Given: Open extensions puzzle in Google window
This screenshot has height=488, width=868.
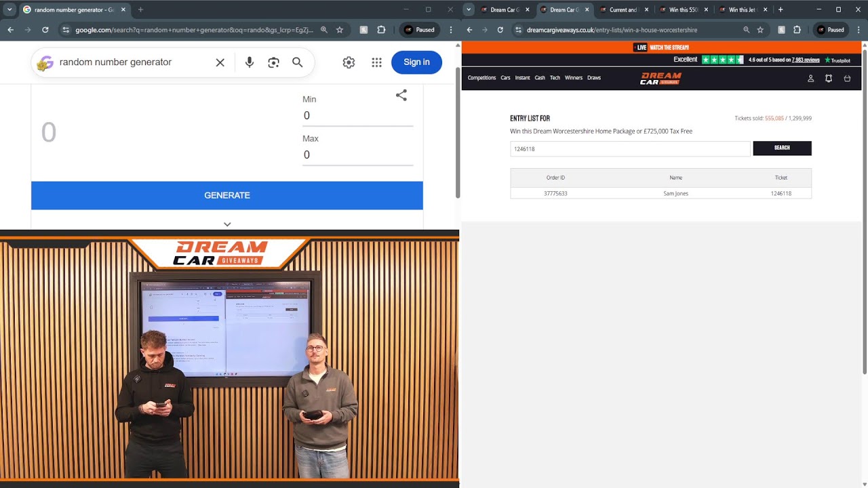Looking at the screenshot, I should pyautogui.click(x=381, y=30).
